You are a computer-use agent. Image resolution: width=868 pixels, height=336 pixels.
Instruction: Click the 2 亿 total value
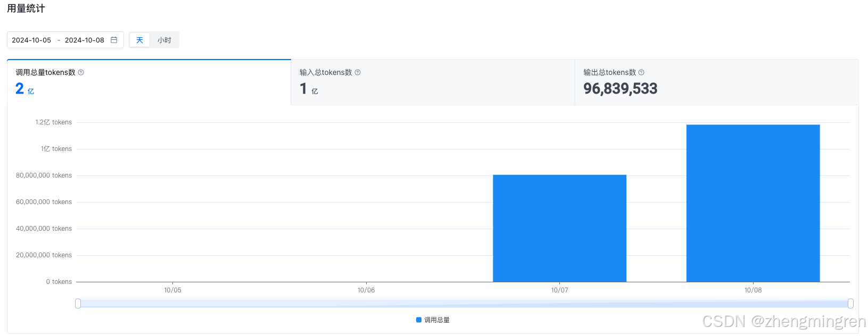(x=24, y=89)
